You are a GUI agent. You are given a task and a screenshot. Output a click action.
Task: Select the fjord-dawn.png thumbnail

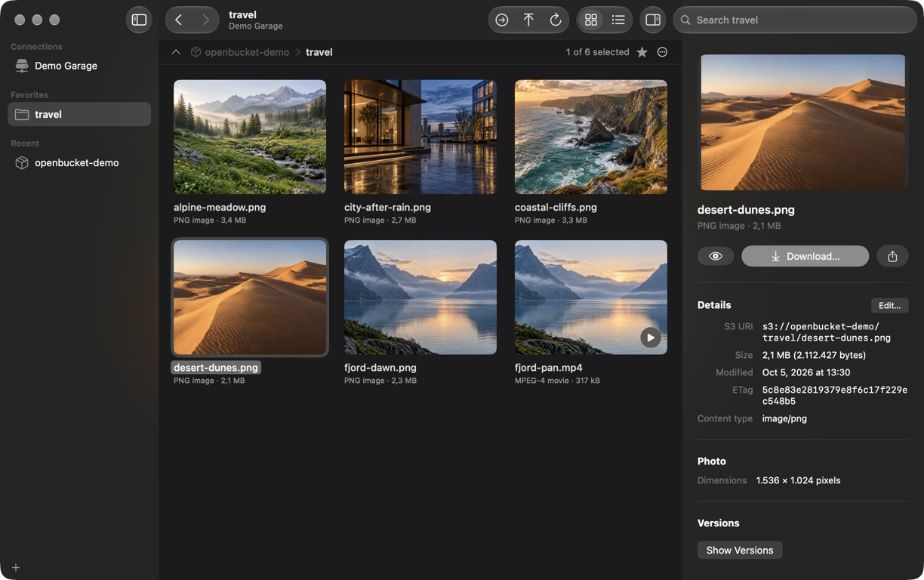(420, 297)
